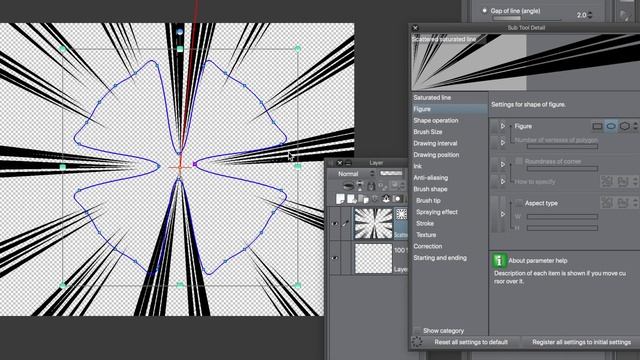Select the rectangle figure shape icon
This screenshot has height=360, width=640.
tap(597, 127)
